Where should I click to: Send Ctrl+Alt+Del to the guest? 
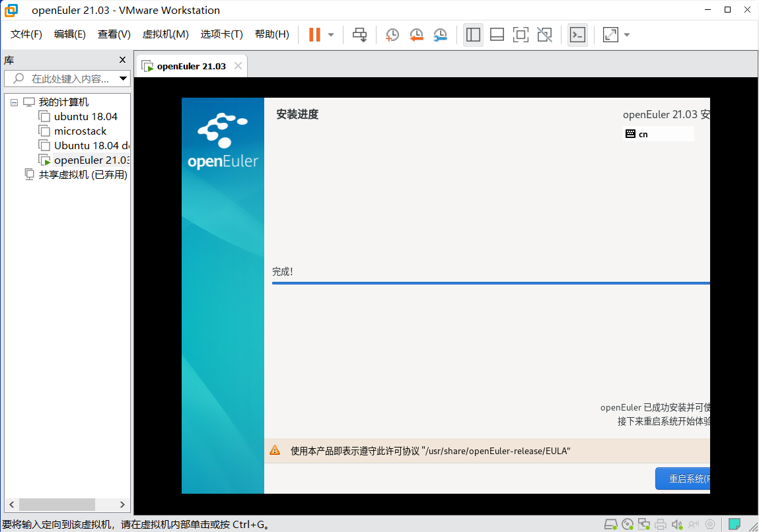click(359, 34)
